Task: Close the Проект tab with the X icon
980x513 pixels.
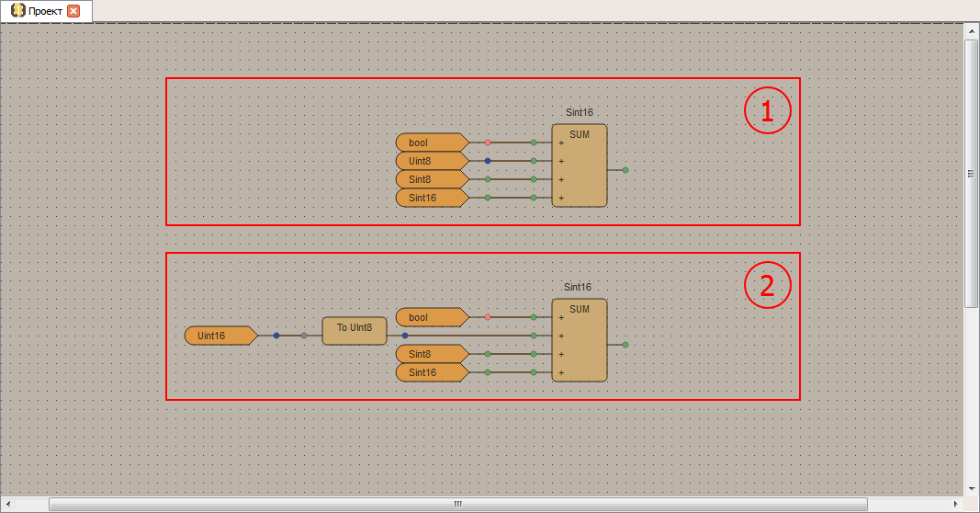Action: (73, 11)
